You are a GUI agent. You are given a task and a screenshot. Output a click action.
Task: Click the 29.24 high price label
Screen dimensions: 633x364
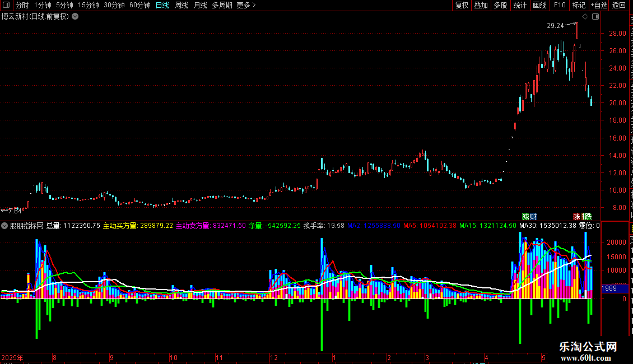[x=555, y=26]
